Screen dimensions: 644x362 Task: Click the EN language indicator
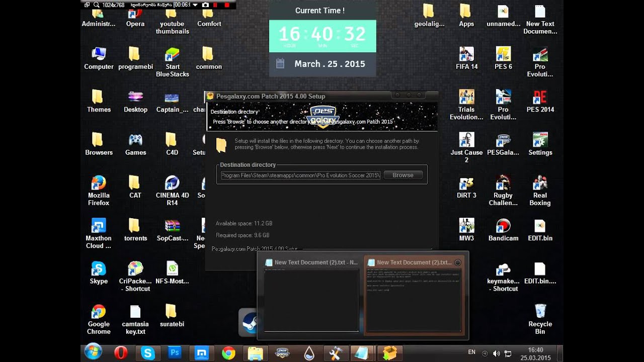click(x=472, y=352)
